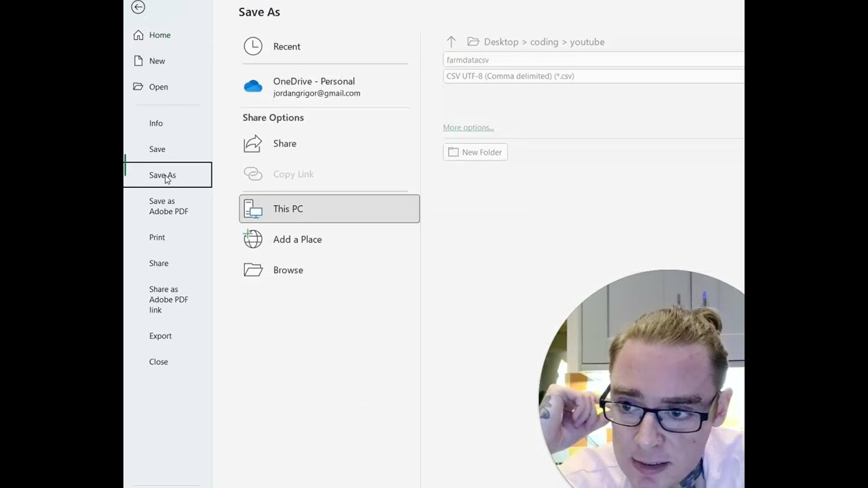Go up one folder level arrow
The width and height of the screenshot is (868, 488).
451,42
